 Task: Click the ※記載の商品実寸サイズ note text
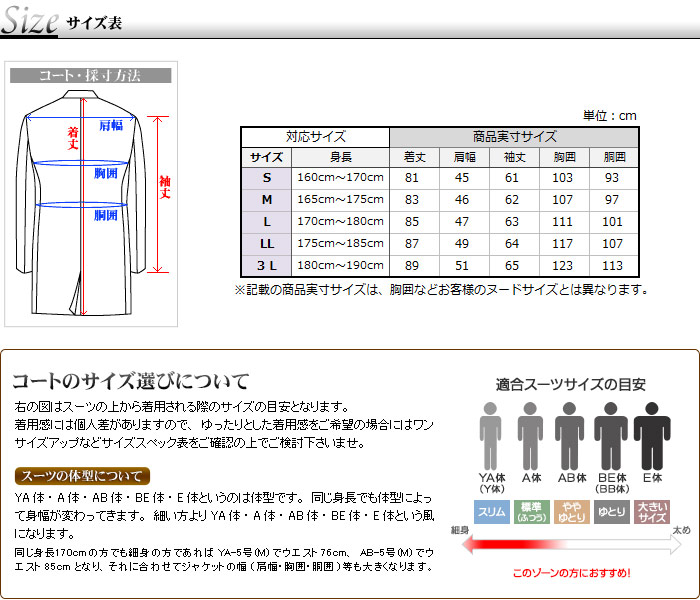441,290
